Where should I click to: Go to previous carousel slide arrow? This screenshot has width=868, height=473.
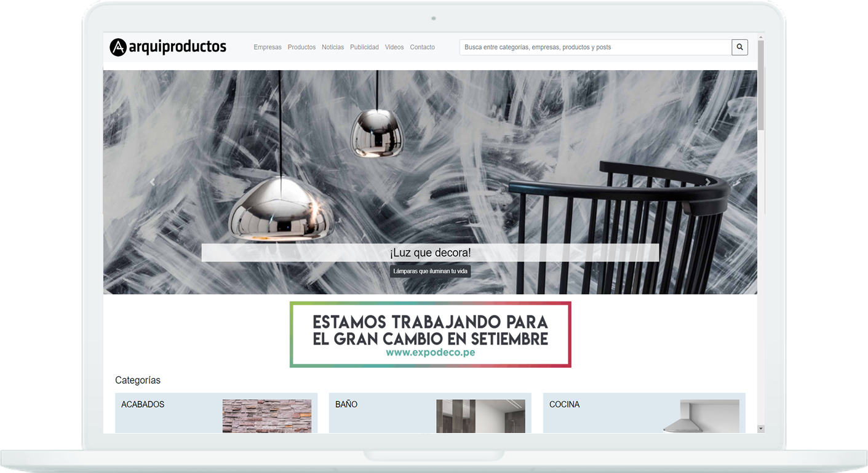tap(153, 182)
